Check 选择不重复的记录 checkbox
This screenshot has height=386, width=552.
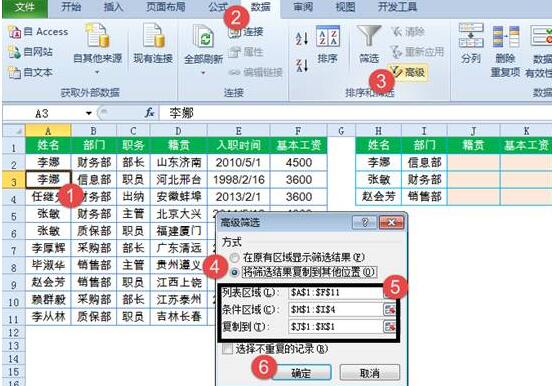(228, 349)
